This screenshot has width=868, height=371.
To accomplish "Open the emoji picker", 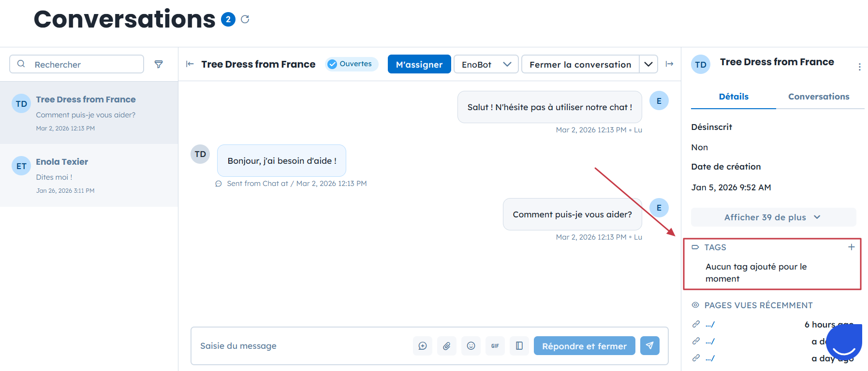I will click(x=471, y=346).
